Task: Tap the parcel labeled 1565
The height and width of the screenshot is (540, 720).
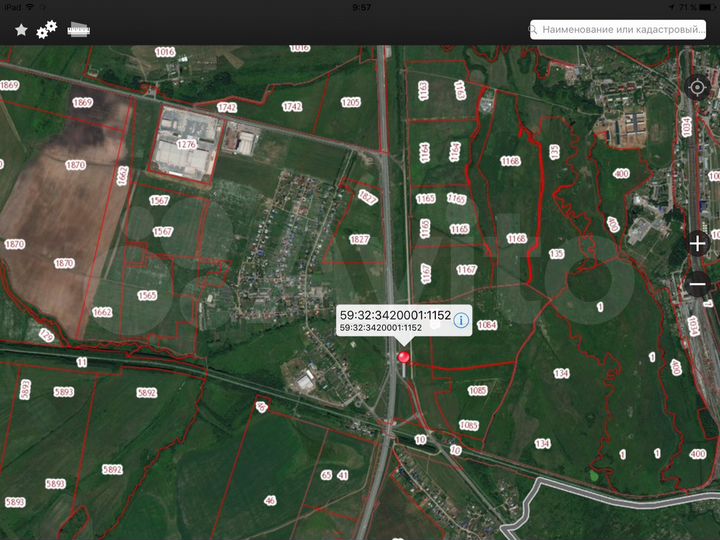Action: [x=147, y=295]
